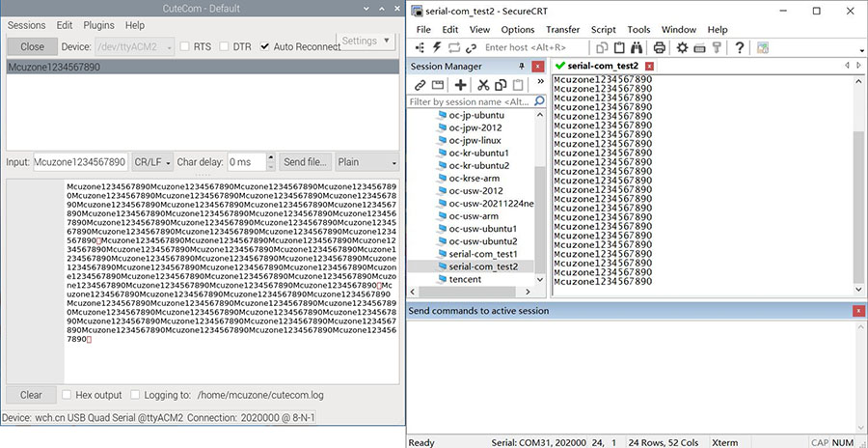This screenshot has height=448, width=868.
Task: Toggle the DTR checkbox in CuteCom
Action: click(224, 46)
